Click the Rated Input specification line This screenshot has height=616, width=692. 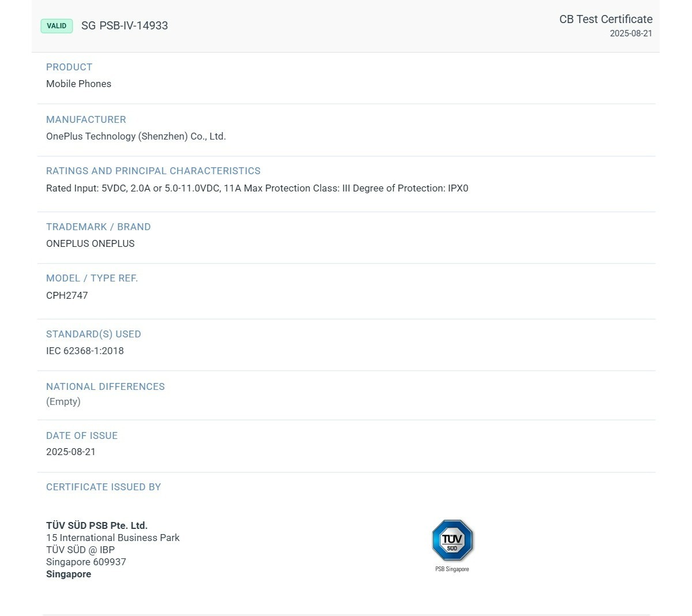pos(257,188)
